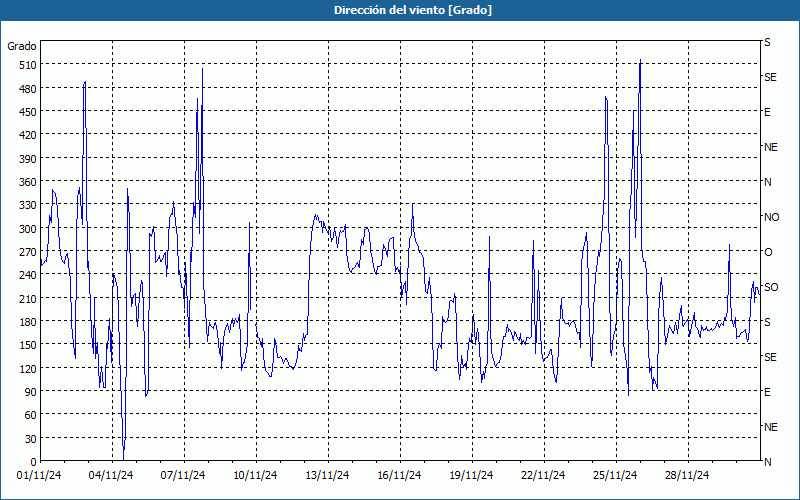Click the 330 degree axis label
This screenshot has height=500, width=800.
click(x=28, y=205)
